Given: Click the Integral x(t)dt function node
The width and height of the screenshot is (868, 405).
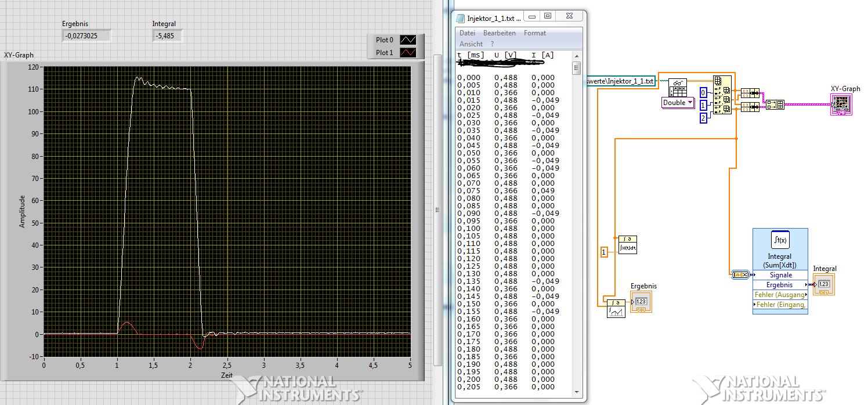Looking at the screenshot, I should tap(627, 244).
